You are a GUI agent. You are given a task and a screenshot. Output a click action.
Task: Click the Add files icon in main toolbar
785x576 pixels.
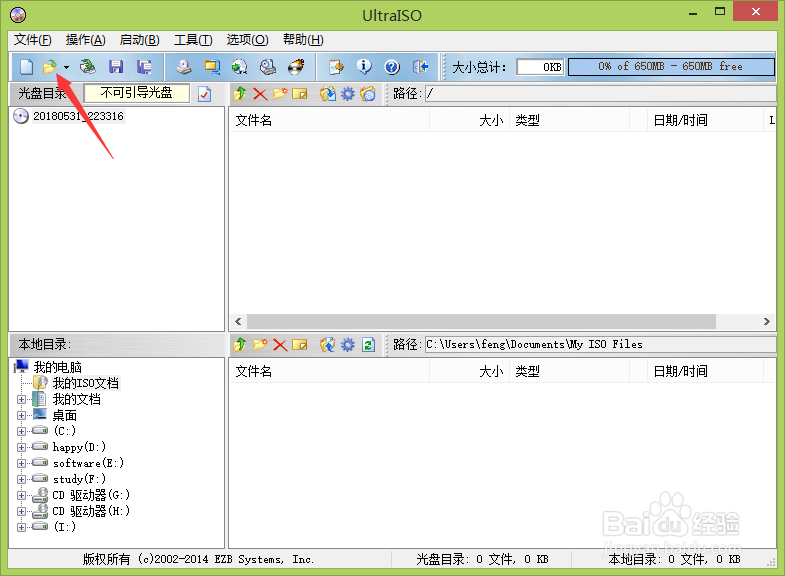coord(336,67)
